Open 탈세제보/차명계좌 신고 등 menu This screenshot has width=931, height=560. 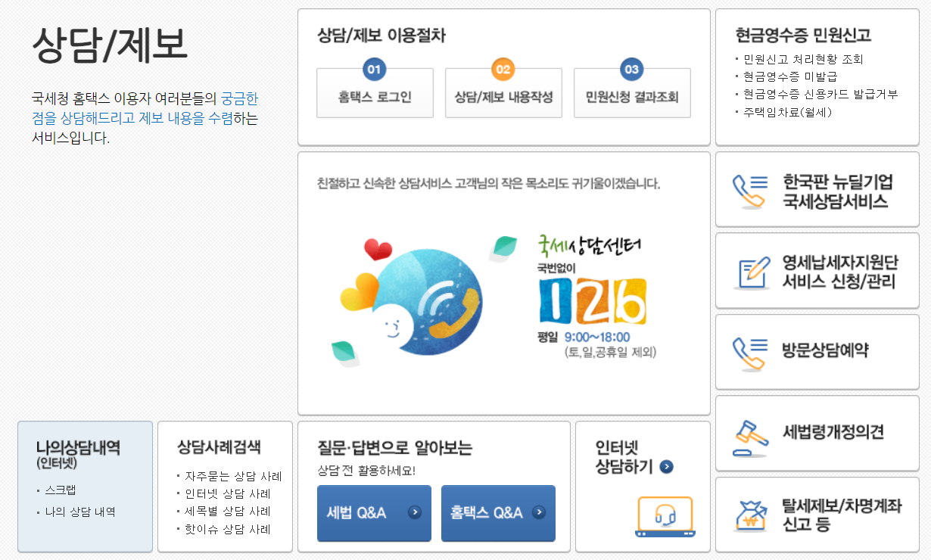(x=817, y=515)
